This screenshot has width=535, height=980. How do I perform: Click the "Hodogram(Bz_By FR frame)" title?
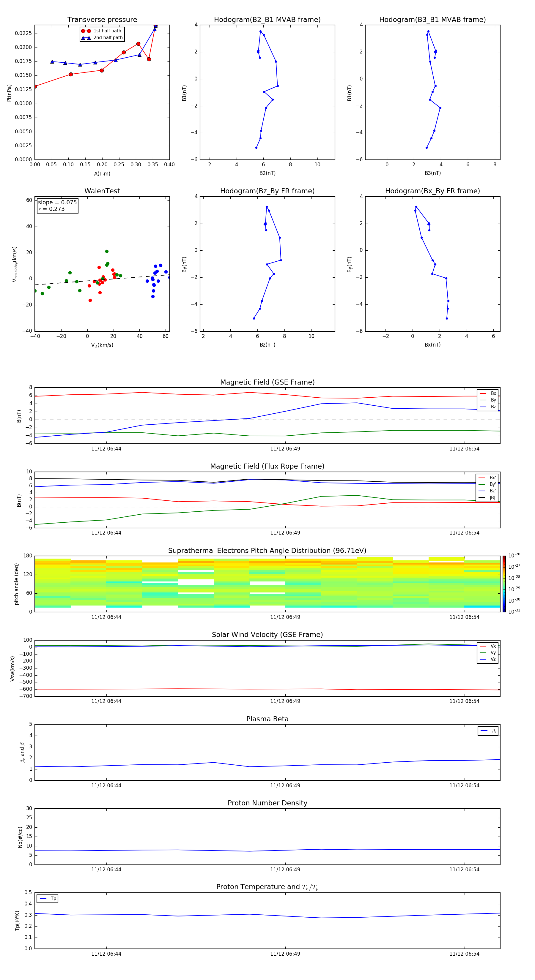[267, 191]
